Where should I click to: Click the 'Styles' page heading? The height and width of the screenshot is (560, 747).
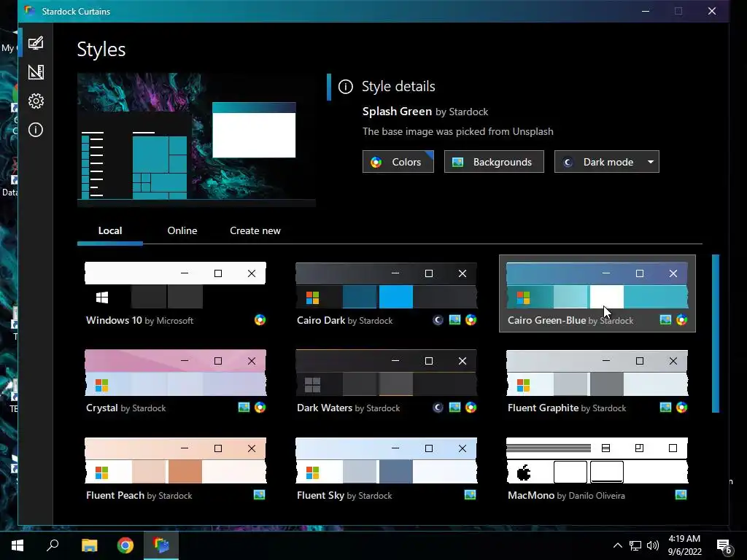click(101, 50)
